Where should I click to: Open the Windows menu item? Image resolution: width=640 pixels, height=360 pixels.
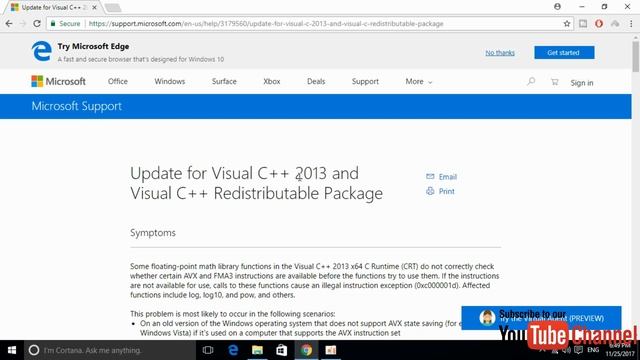tap(169, 82)
